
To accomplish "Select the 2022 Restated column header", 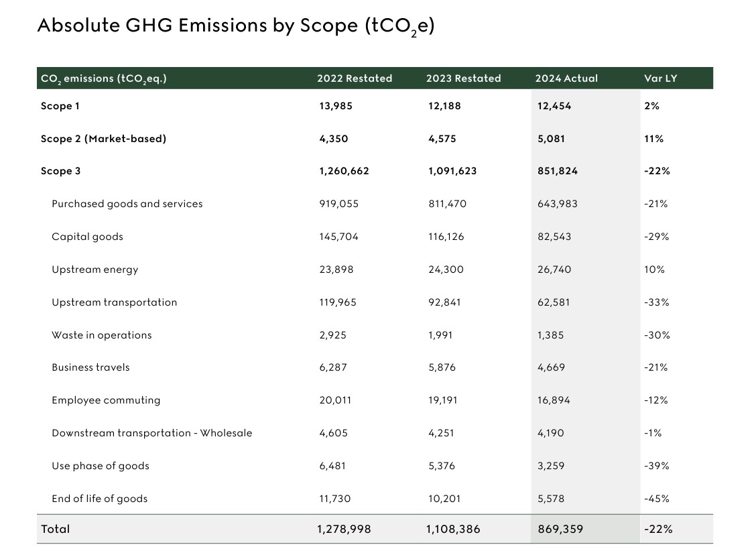I will (x=355, y=78).
